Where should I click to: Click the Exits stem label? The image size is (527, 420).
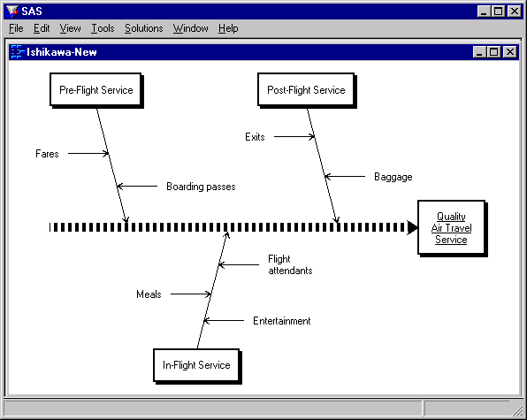click(255, 137)
